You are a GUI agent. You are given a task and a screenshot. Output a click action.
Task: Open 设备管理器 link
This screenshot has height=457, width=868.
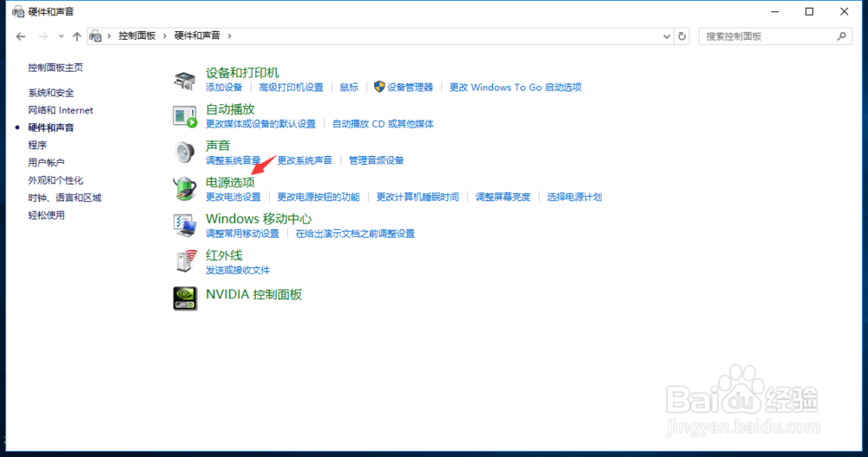click(x=410, y=88)
